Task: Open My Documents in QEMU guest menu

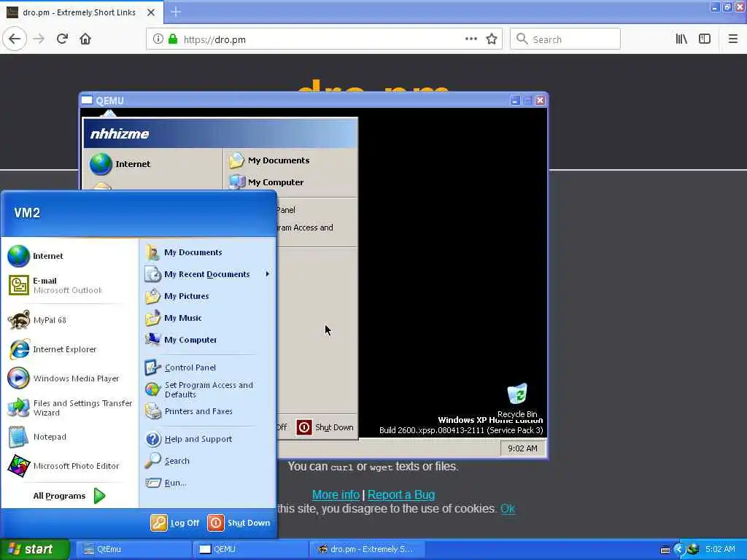Action: [270, 160]
